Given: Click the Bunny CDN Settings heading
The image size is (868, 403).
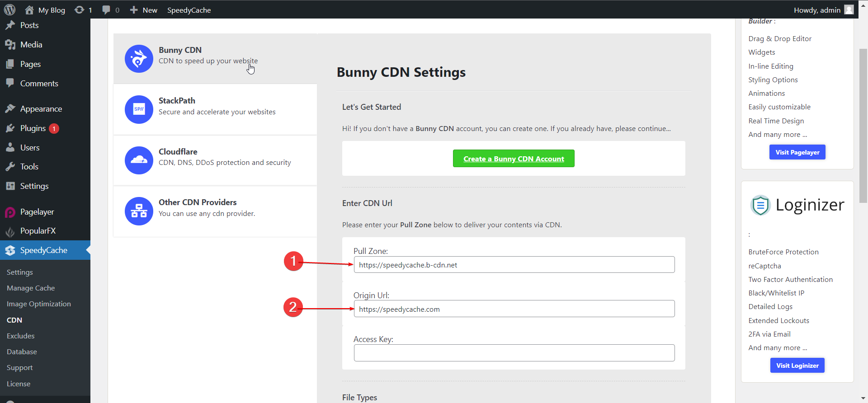Looking at the screenshot, I should coord(401,72).
